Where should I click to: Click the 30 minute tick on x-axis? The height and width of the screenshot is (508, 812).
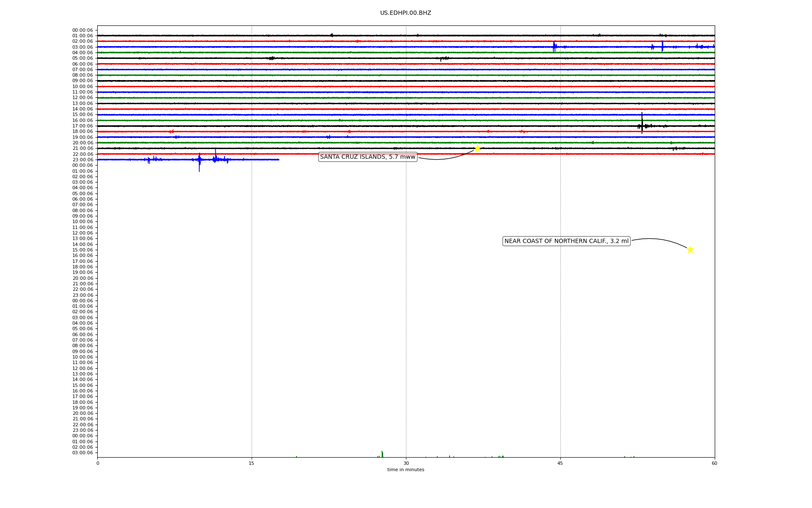(406, 463)
